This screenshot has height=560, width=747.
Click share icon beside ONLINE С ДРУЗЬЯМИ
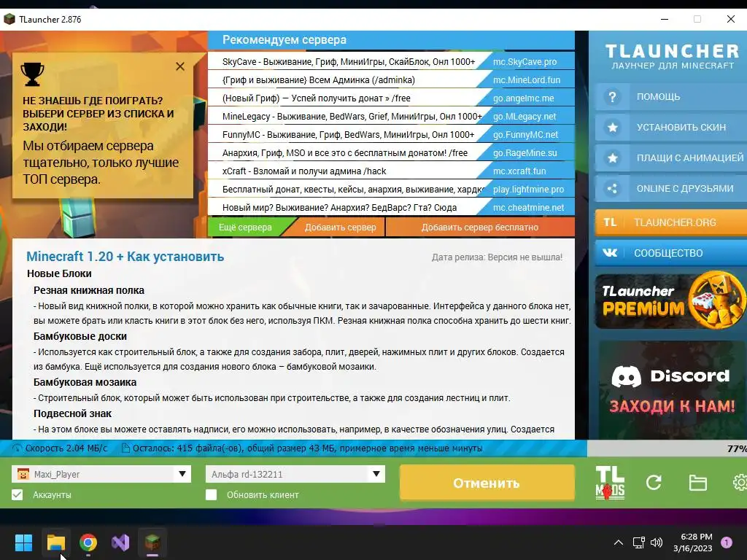612,189
